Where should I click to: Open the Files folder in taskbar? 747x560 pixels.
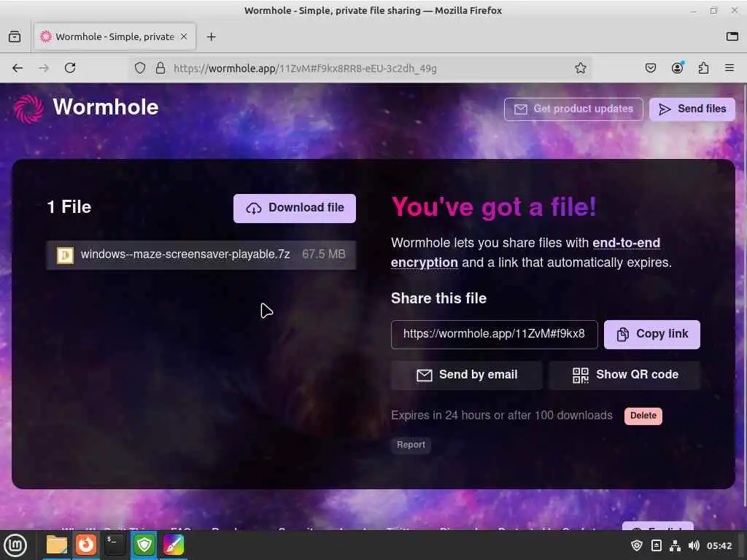pyautogui.click(x=57, y=545)
